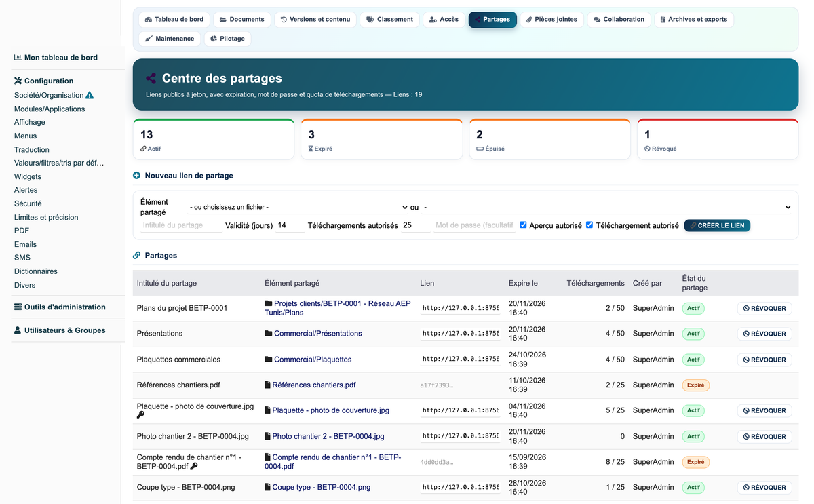Image resolution: width=814 pixels, height=504 pixels.
Task: Click the warning icon beside Société/Organisation
Action: coord(90,95)
